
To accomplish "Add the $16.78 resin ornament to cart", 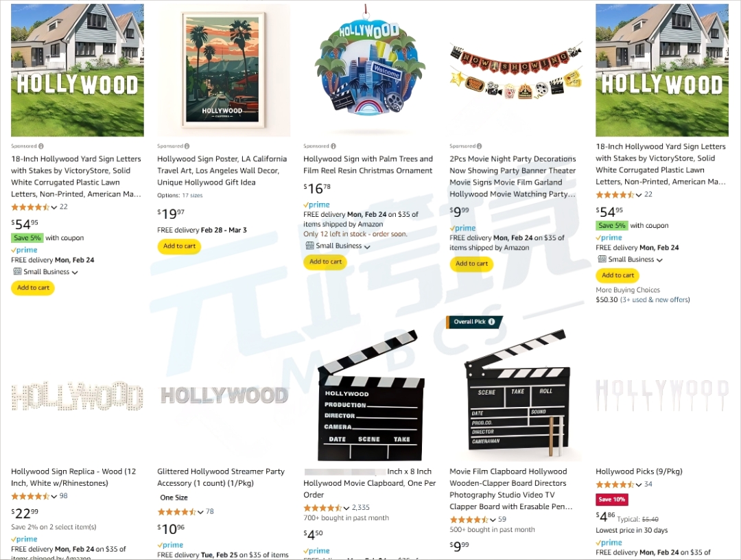I will 325,261.
